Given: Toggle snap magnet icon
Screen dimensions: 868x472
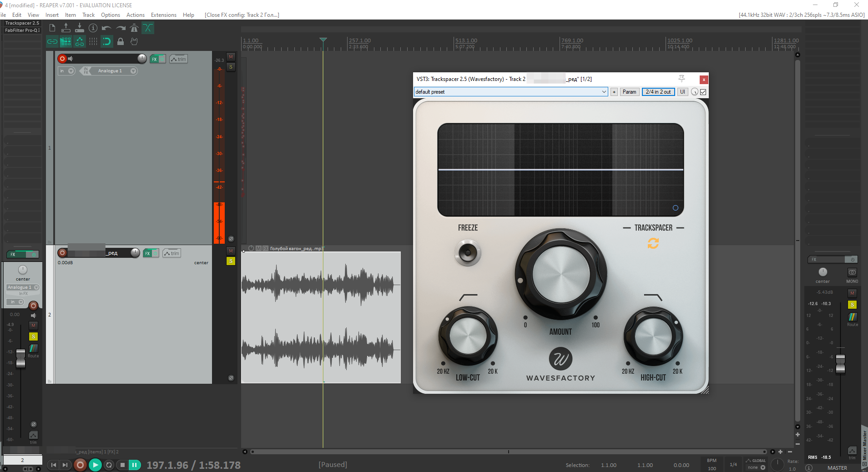Looking at the screenshot, I should pyautogui.click(x=107, y=41).
